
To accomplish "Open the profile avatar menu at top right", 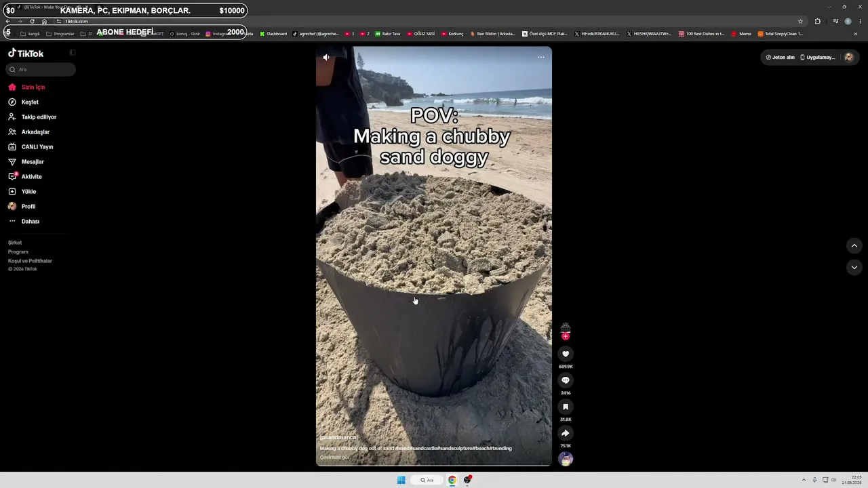I will click(849, 58).
